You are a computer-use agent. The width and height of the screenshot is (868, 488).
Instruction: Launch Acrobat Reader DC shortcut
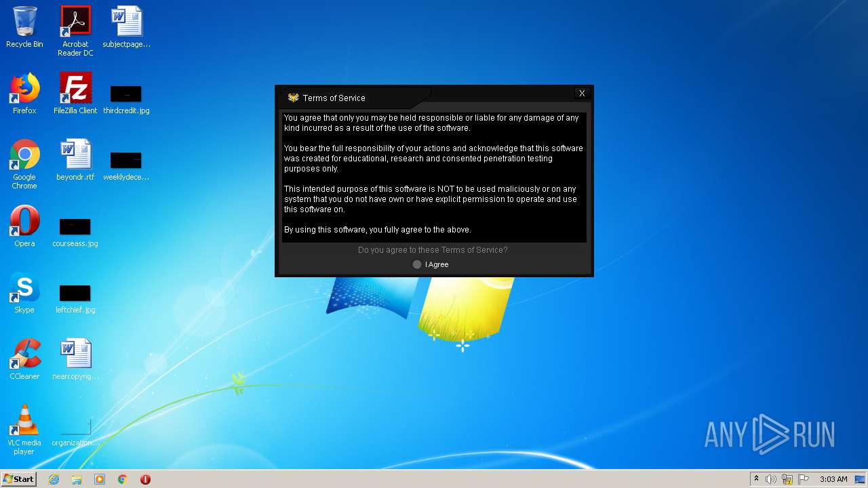[75, 31]
